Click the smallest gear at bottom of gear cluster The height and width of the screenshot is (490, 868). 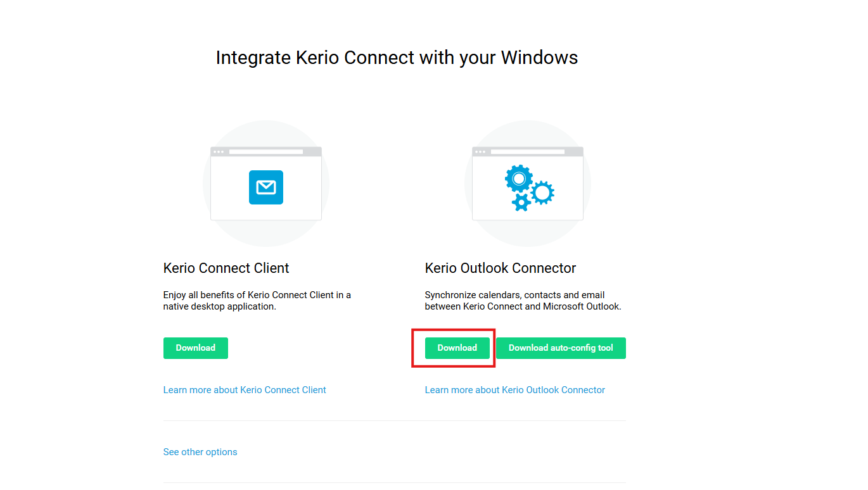click(521, 203)
